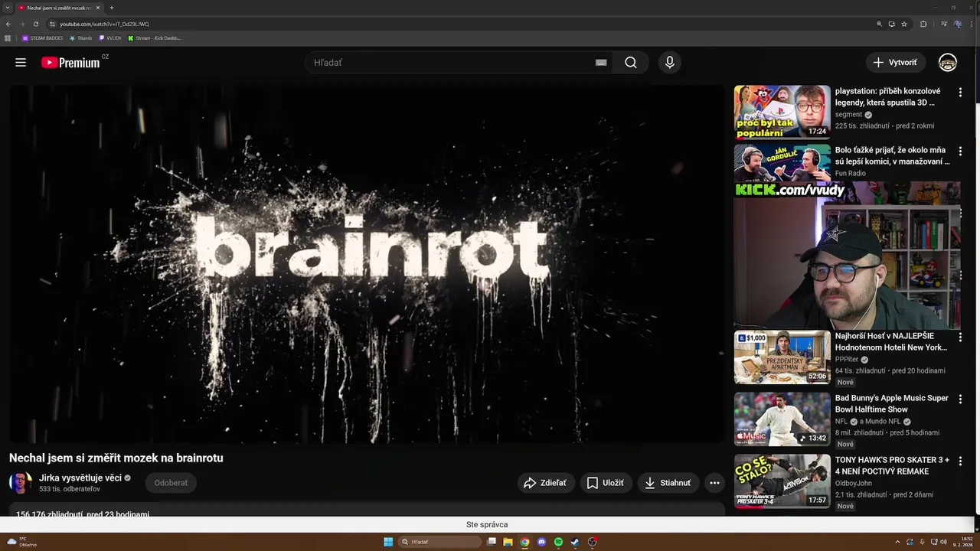Open options menu for Tony Hawk video
980x551 pixels.
pyautogui.click(x=960, y=461)
